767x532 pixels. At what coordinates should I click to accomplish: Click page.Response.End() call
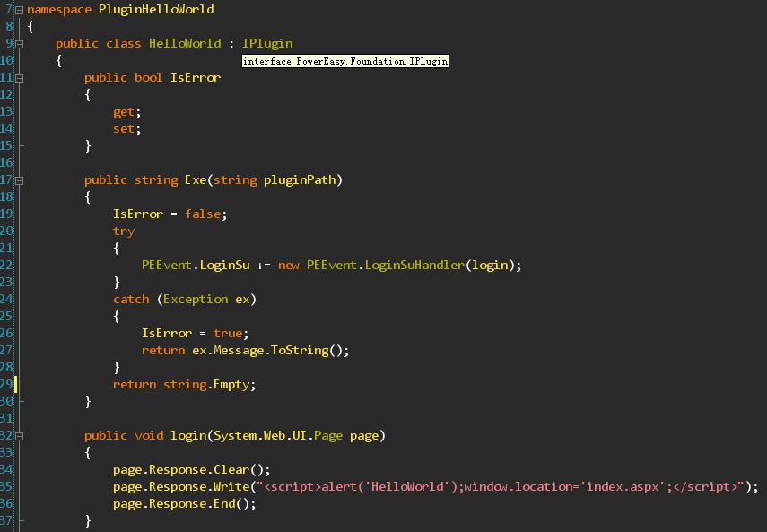[184, 503]
